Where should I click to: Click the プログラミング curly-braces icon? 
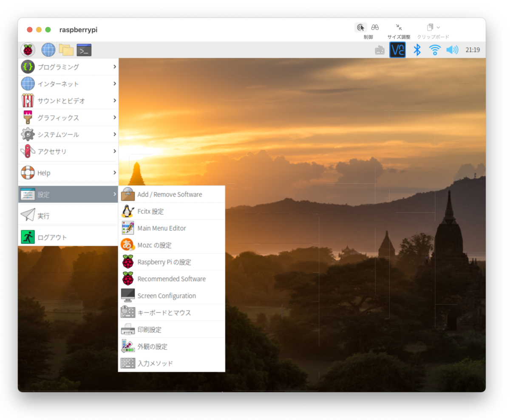28,67
